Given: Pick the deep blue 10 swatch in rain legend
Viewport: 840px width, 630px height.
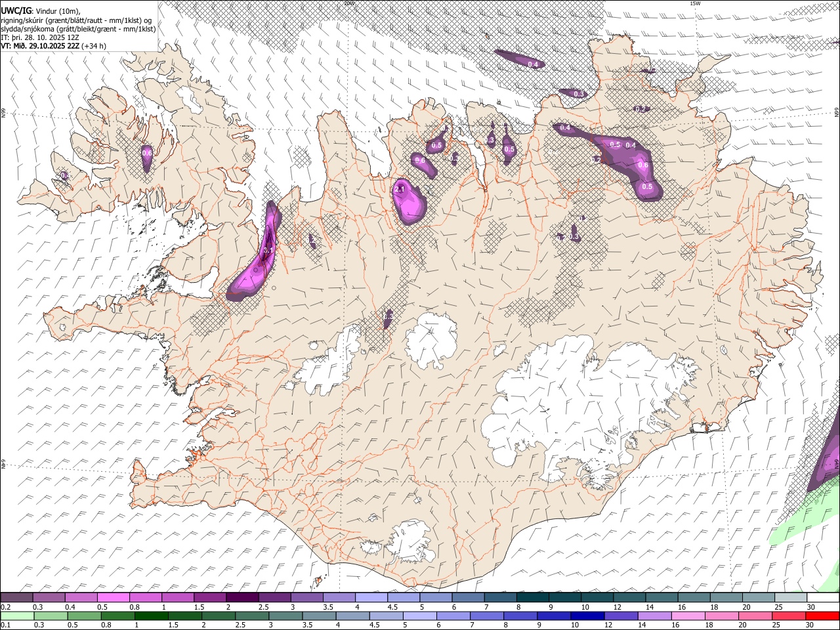Looking at the screenshot, I should (587, 616).
